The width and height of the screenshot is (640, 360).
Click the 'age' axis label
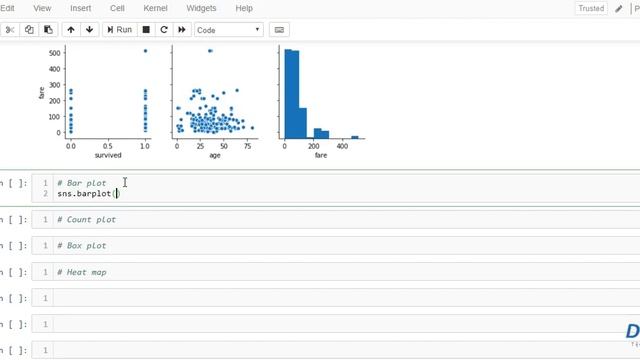[x=215, y=156]
